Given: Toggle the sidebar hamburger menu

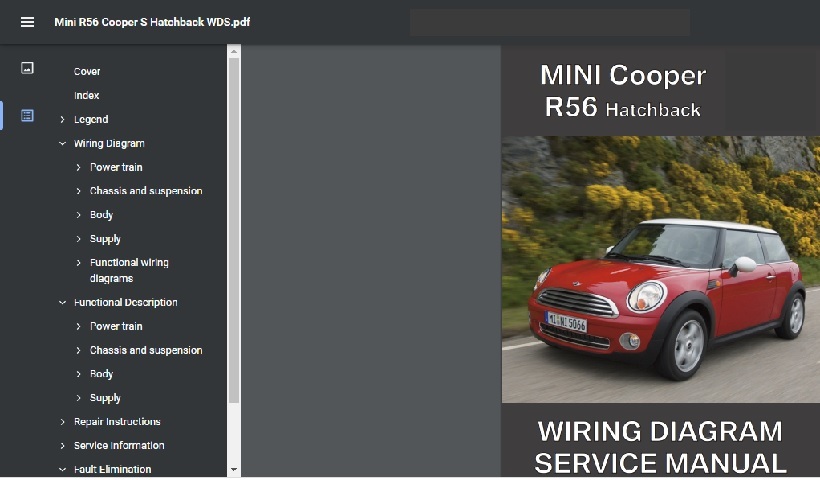Looking at the screenshot, I should (x=27, y=22).
